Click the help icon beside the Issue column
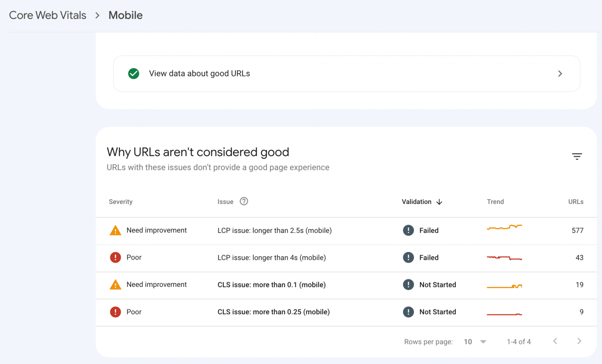Image resolution: width=602 pixels, height=364 pixels. (243, 201)
